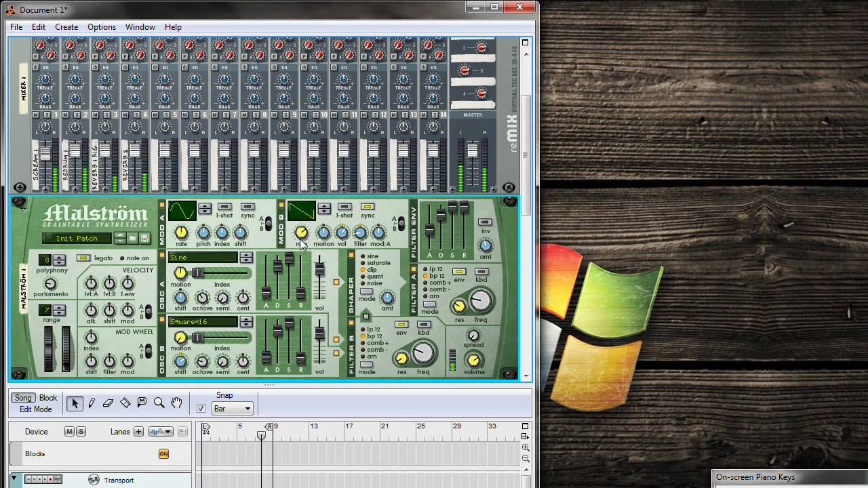Viewport: 868px width, 488px height.
Task: Click the range stepper arrows
Action: pyautogui.click(x=59, y=310)
